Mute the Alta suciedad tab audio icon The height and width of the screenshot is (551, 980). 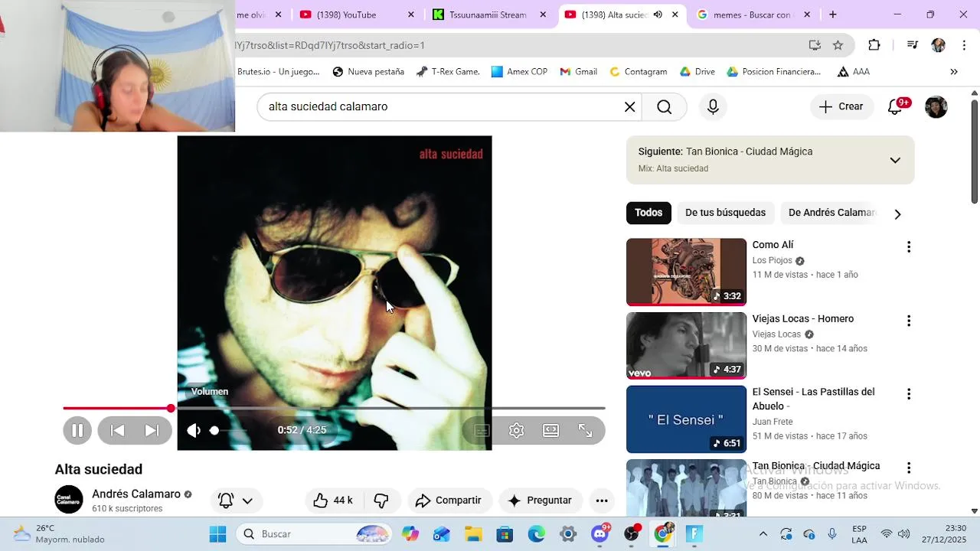click(x=658, y=15)
